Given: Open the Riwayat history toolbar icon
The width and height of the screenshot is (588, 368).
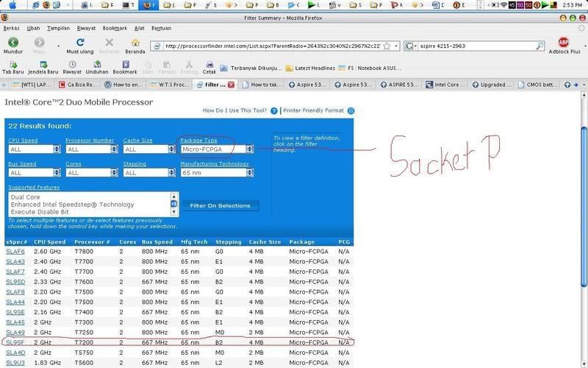Looking at the screenshot, I should [72, 65].
